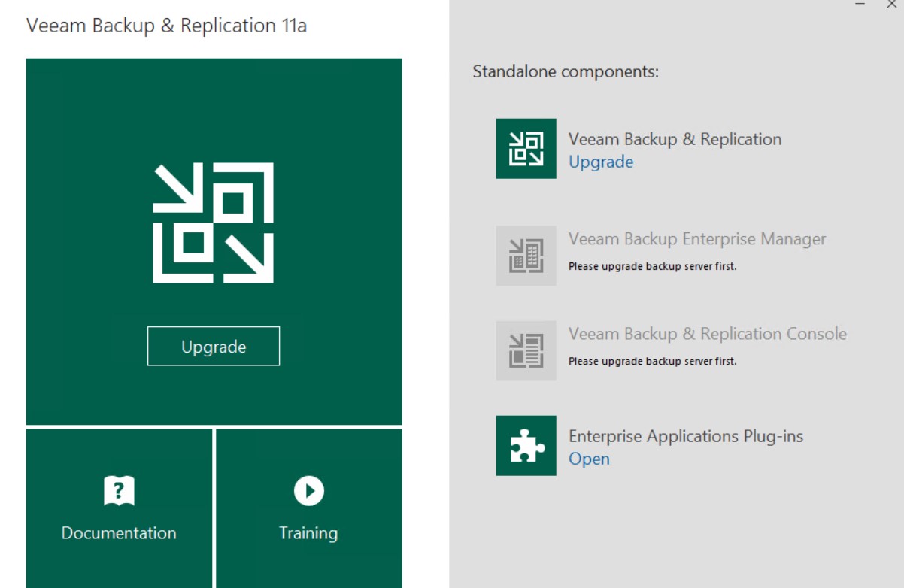Click 'Please upgrade backup server first.' under Console
The height and width of the screenshot is (588, 904).
(652, 361)
